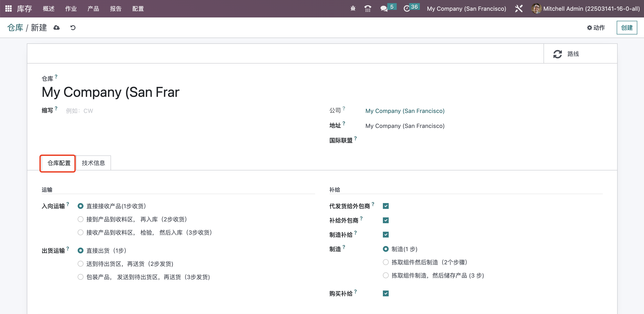Toggle 代发货给外包商 checkbox

[x=386, y=206]
